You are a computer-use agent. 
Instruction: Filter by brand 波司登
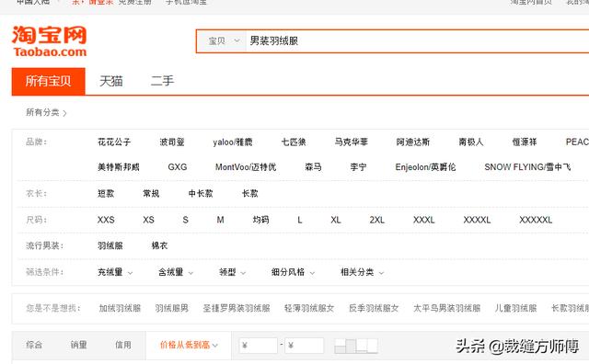coord(172,142)
